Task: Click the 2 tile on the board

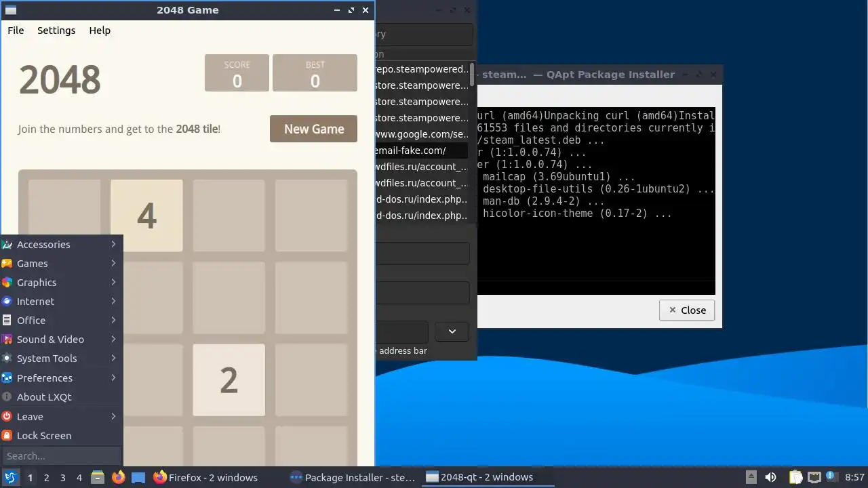Action: pos(229,380)
